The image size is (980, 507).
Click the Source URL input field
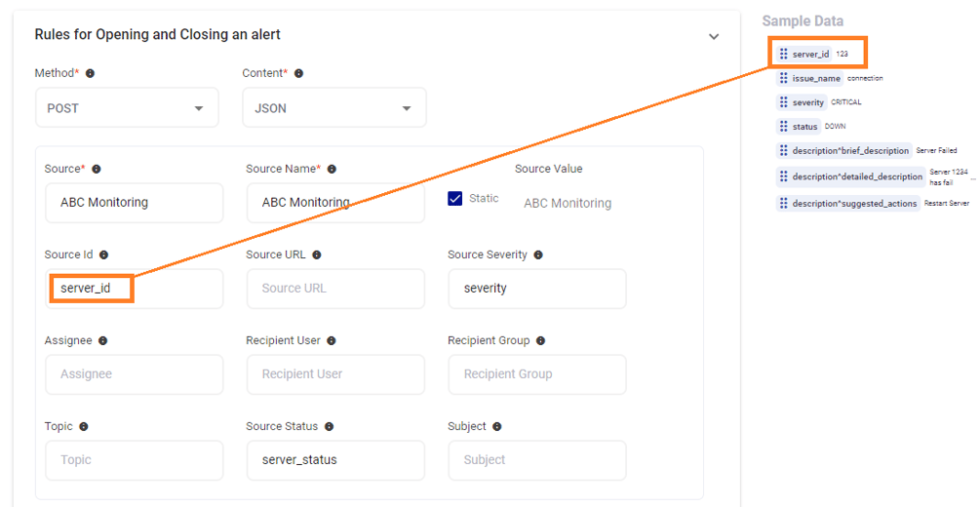pyautogui.click(x=335, y=289)
